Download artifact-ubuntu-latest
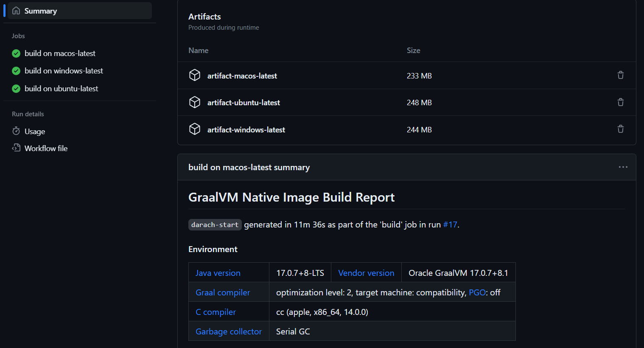Viewport: 644px width, 348px height. [x=244, y=103]
